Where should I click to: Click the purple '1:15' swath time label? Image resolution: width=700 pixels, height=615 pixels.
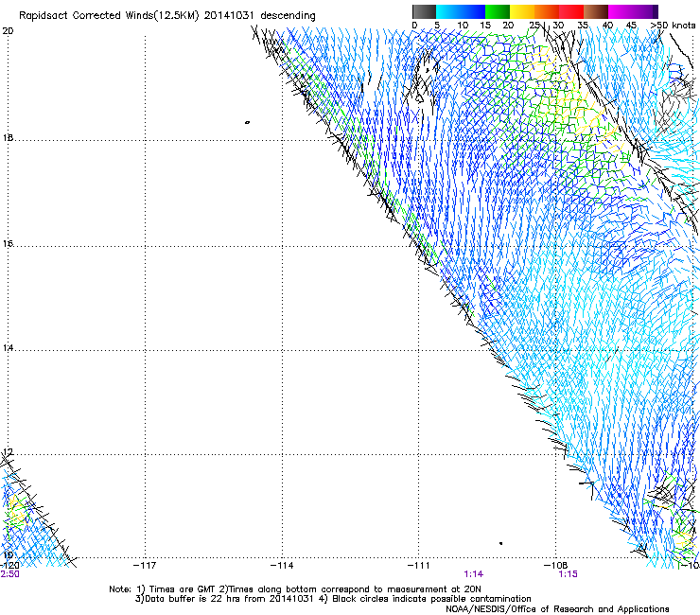click(x=568, y=574)
